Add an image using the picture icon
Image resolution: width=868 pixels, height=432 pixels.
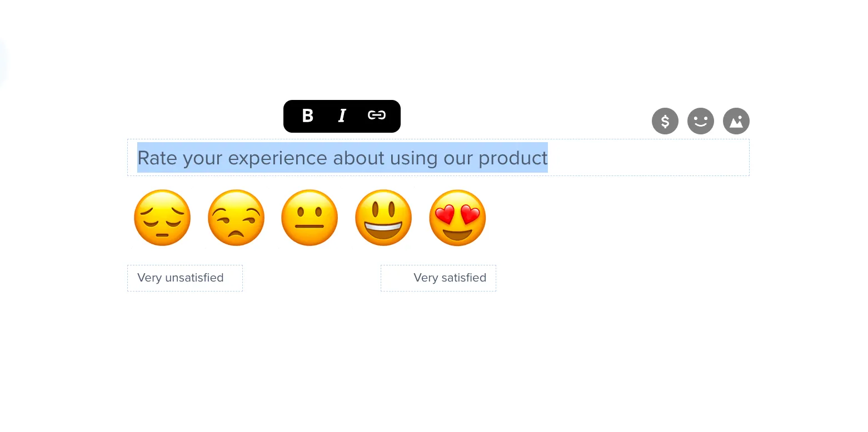[736, 121]
